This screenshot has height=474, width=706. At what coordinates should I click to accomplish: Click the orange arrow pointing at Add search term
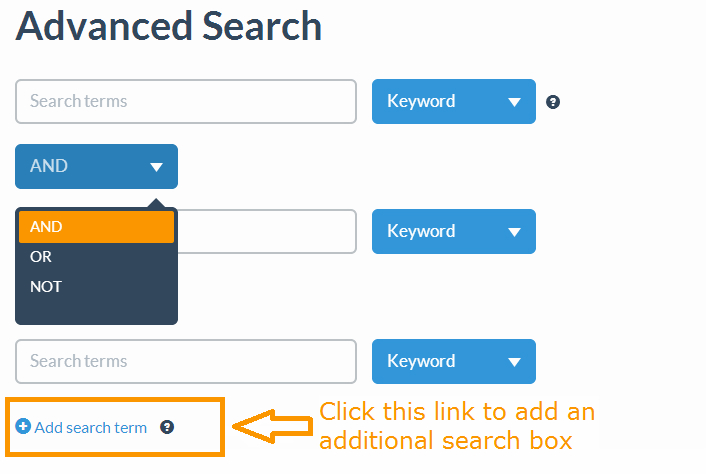point(272,426)
